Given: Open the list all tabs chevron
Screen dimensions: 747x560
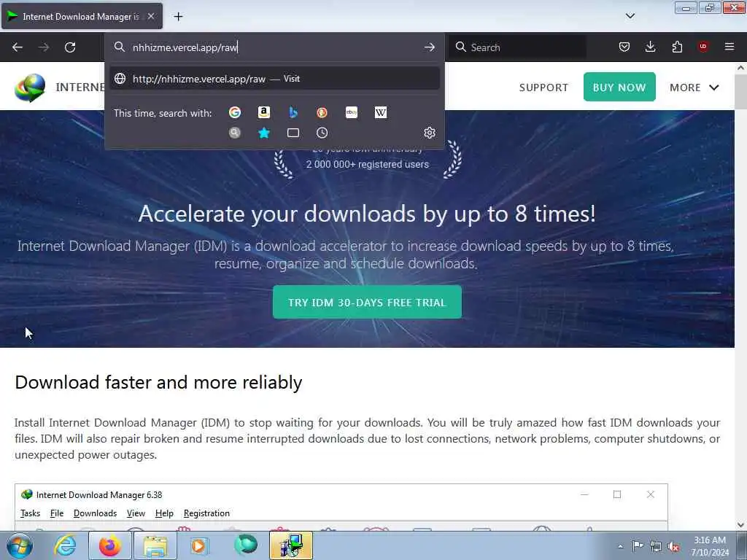Looking at the screenshot, I should [x=630, y=16].
